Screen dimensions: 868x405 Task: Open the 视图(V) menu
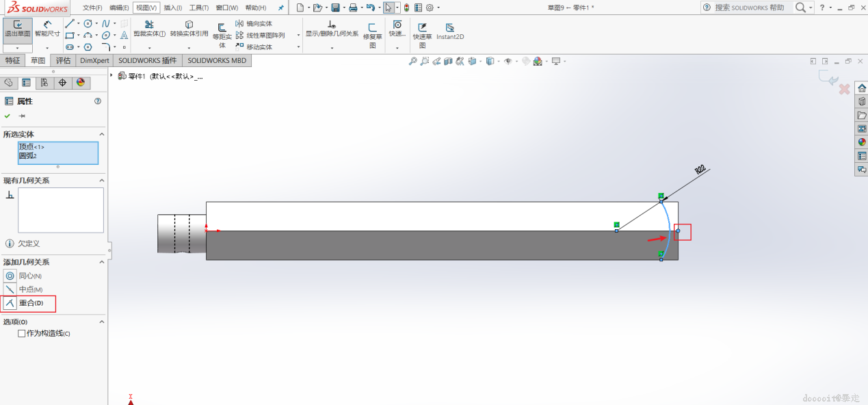click(146, 8)
